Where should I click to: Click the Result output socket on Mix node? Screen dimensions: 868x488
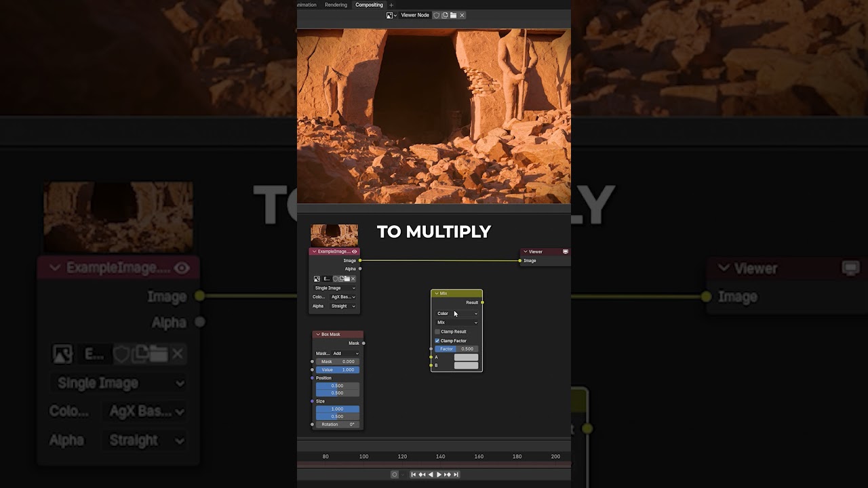point(482,302)
